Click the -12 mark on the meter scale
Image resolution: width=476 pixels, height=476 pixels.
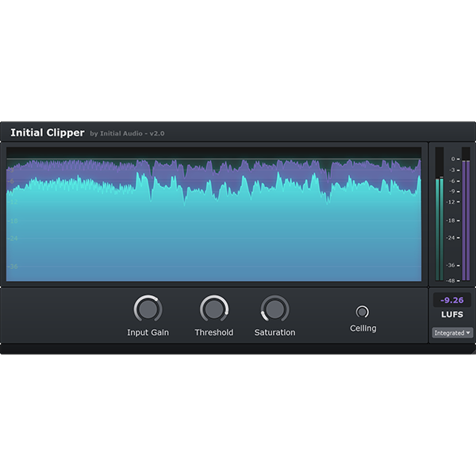(x=452, y=202)
